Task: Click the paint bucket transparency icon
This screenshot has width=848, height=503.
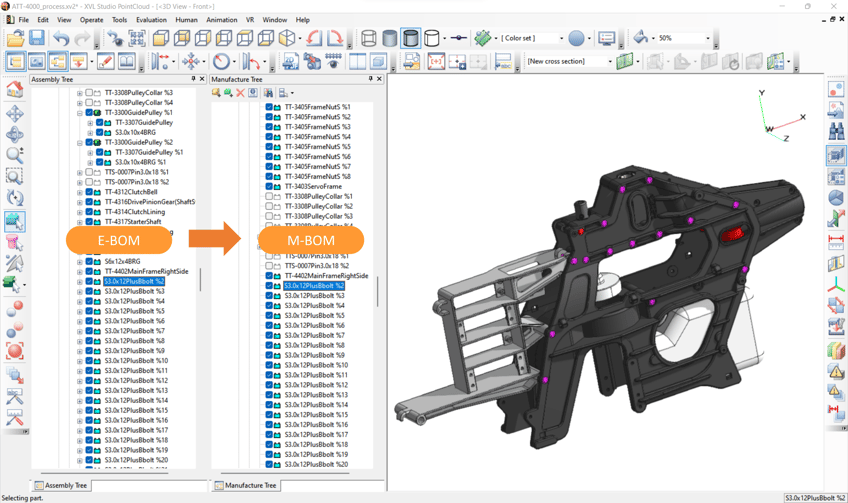Action: tap(641, 39)
